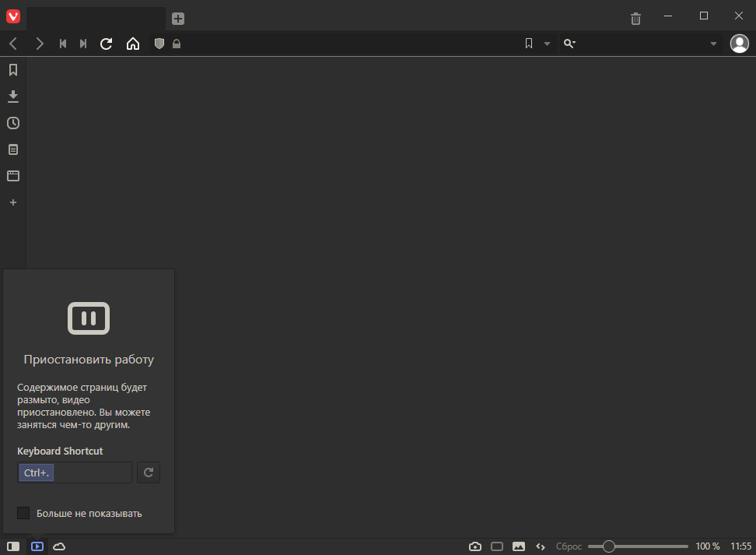Screen dimensions: 756x555
Task: Select the current empty tab
Action: (x=96, y=19)
